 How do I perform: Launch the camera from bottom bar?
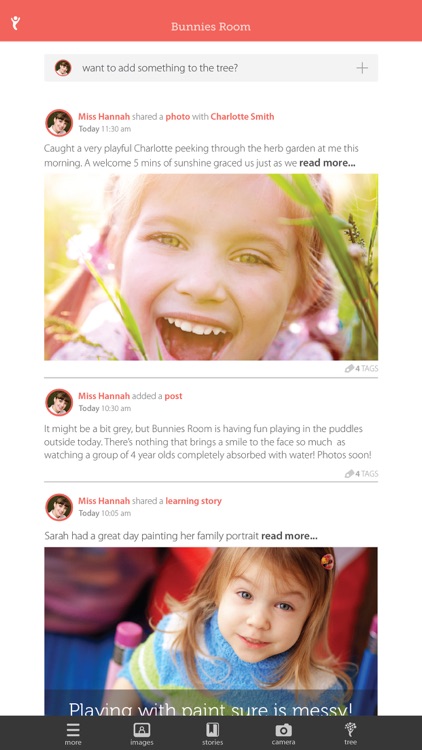pyautogui.click(x=283, y=733)
